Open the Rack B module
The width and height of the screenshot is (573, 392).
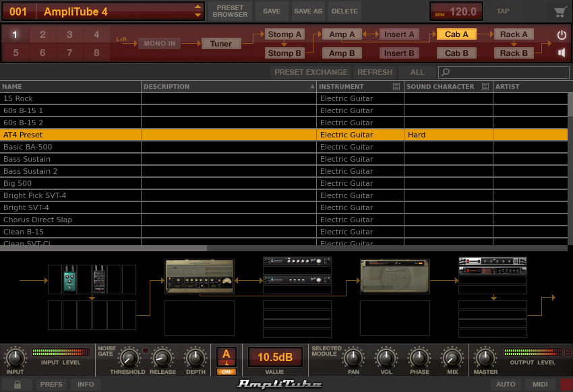pyautogui.click(x=514, y=53)
